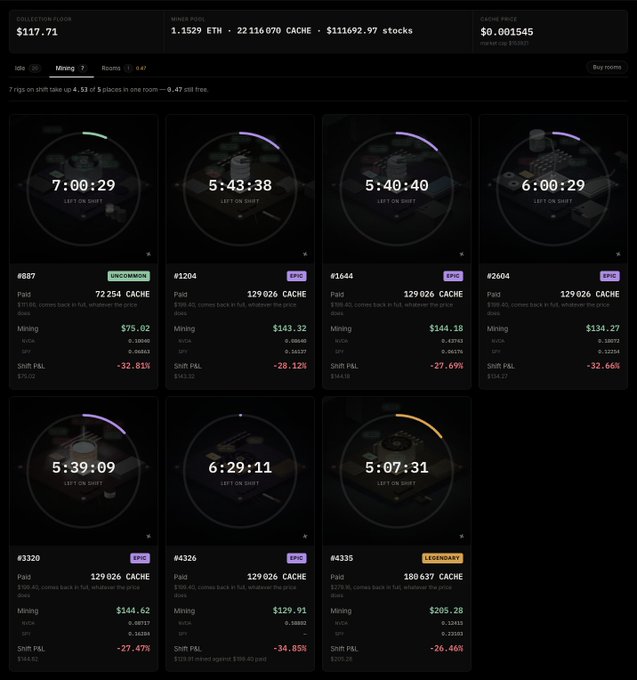Click the LEGENDARY badge on rig #4335
Image resolution: width=637 pixels, height=680 pixels.
click(x=442, y=558)
